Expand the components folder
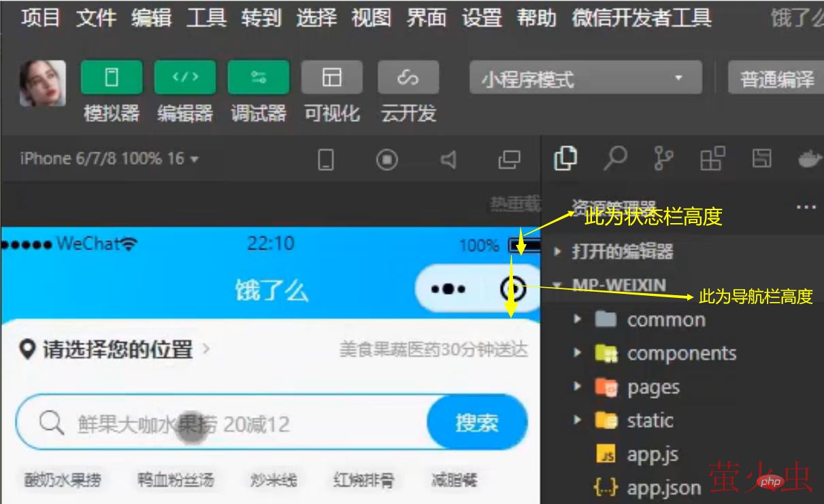The width and height of the screenshot is (824, 504). coord(681,354)
